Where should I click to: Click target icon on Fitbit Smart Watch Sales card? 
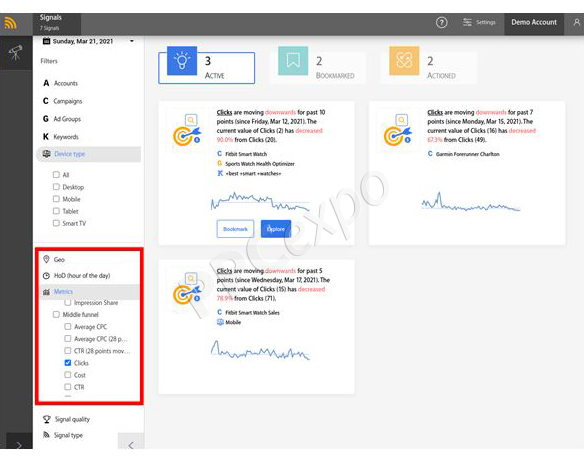[x=187, y=289]
